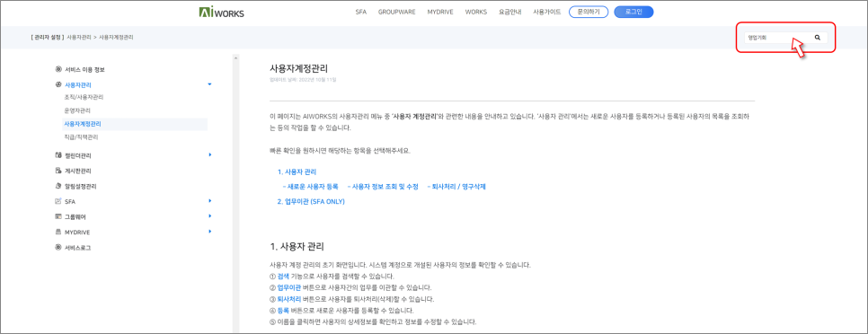Open 운영자관리 submenu item
Screen dimensions: 868x334
coord(77,110)
